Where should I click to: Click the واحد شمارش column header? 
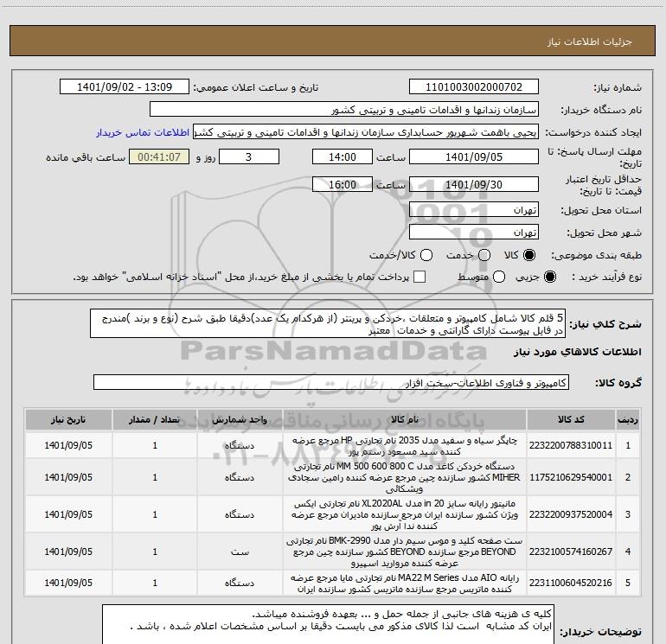pyautogui.click(x=240, y=419)
